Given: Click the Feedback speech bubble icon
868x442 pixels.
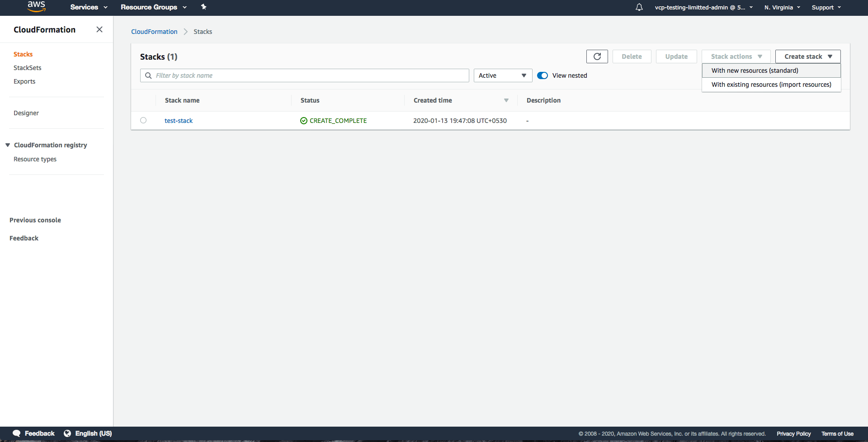Looking at the screenshot, I should click(17, 433).
